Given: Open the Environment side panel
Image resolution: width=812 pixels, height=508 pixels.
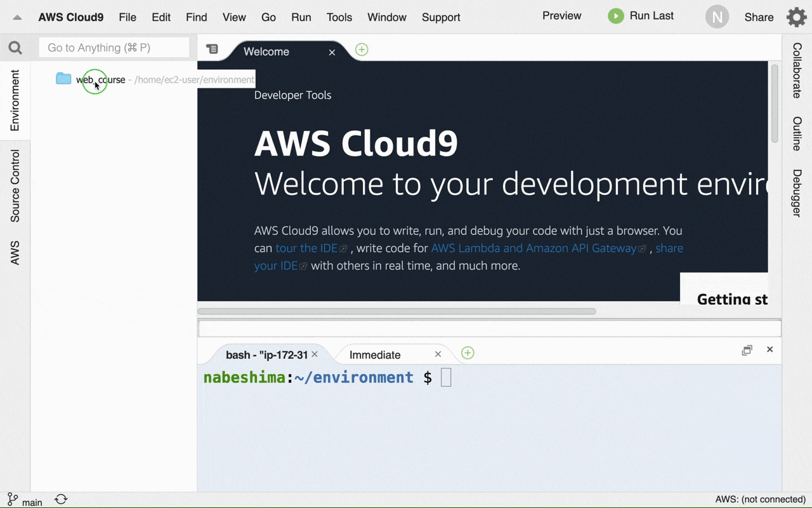Looking at the screenshot, I should pos(15,100).
